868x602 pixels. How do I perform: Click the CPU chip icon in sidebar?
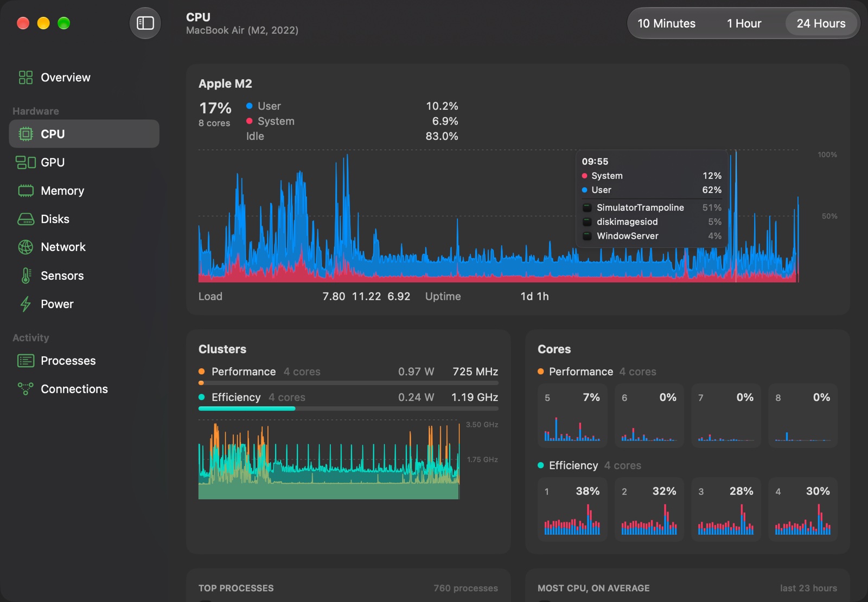(25, 134)
